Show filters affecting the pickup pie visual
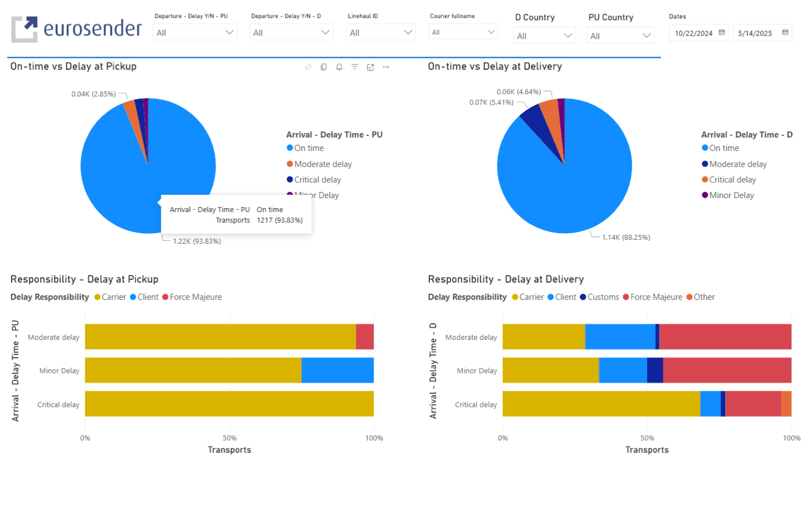This screenshot has height=529, width=812. point(354,67)
